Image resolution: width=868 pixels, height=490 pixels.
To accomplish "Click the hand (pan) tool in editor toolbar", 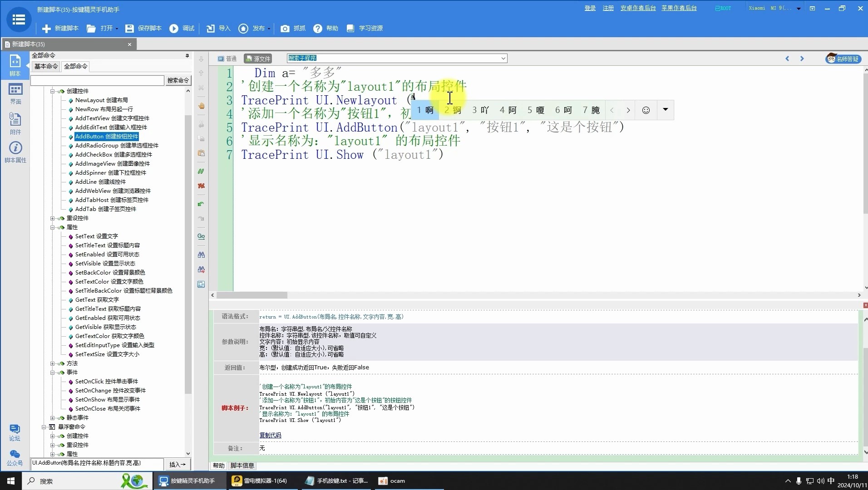I will [201, 106].
